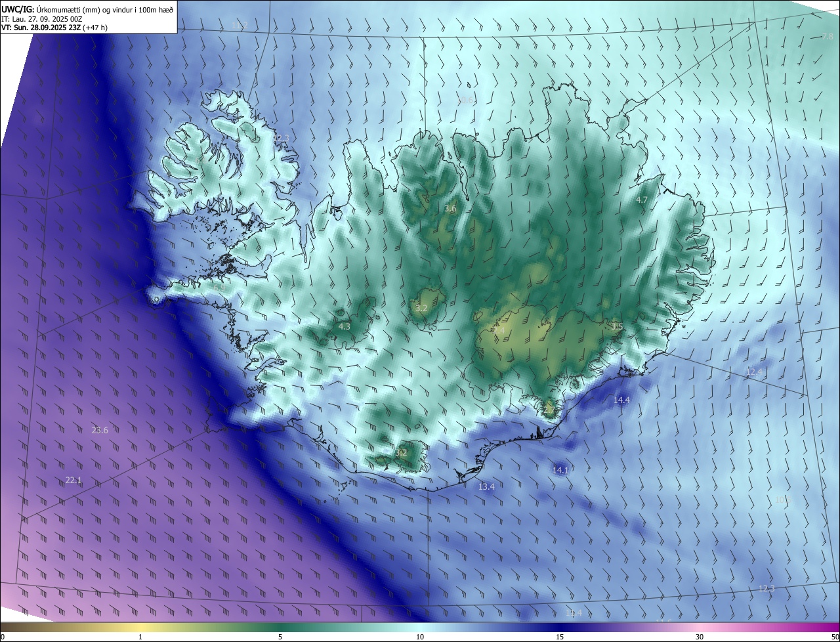This screenshot has width=840, height=642.
Task: Click the 5 tick label on the color scale
Action: point(280,637)
